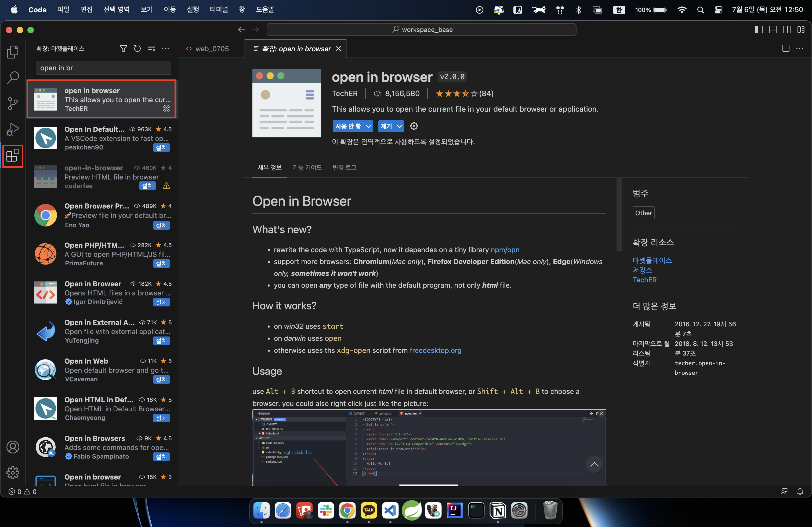Clear extension search results icon
812x527 pixels.
click(151, 49)
